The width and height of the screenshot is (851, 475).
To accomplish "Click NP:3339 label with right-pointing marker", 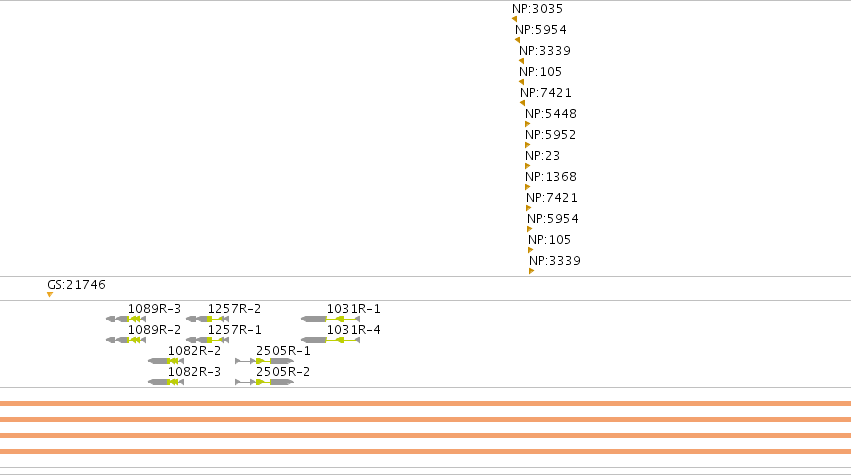I will pyautogui.click(x=555, y=261).
